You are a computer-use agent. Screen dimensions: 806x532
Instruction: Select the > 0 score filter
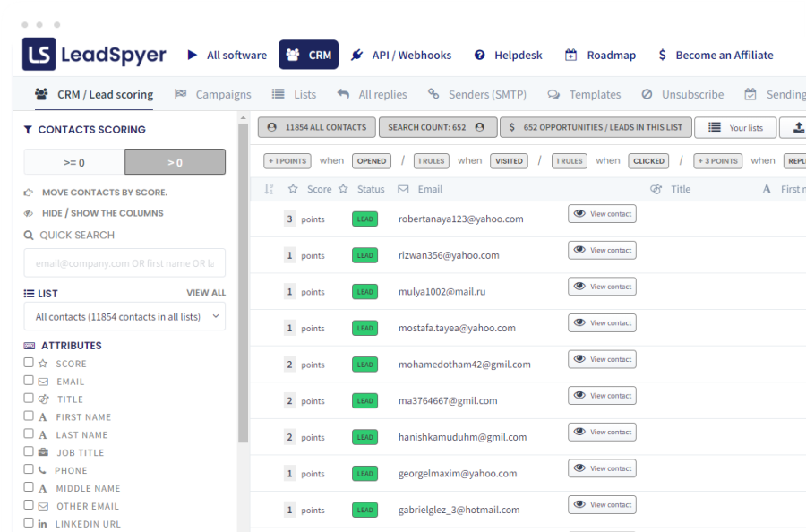point(175,162)
